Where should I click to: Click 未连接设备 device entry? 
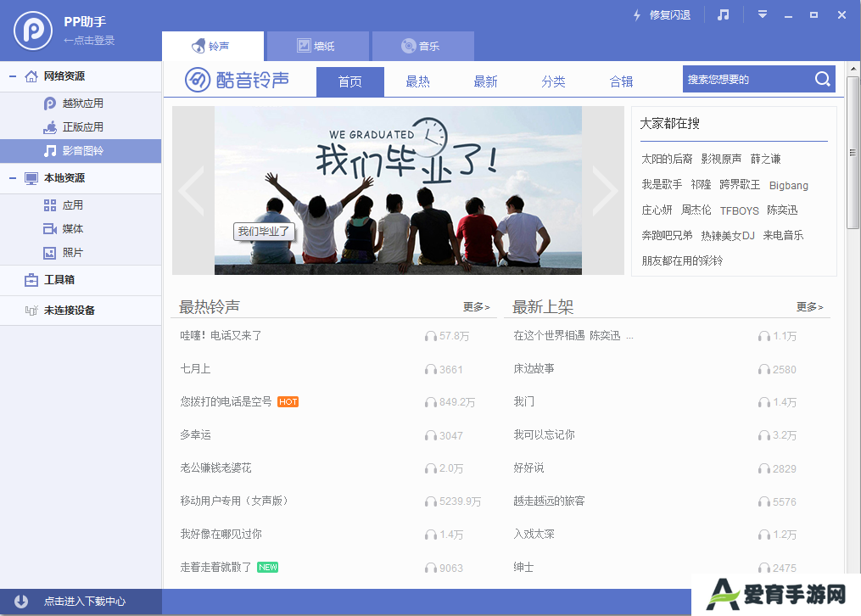tap(81, 311)
